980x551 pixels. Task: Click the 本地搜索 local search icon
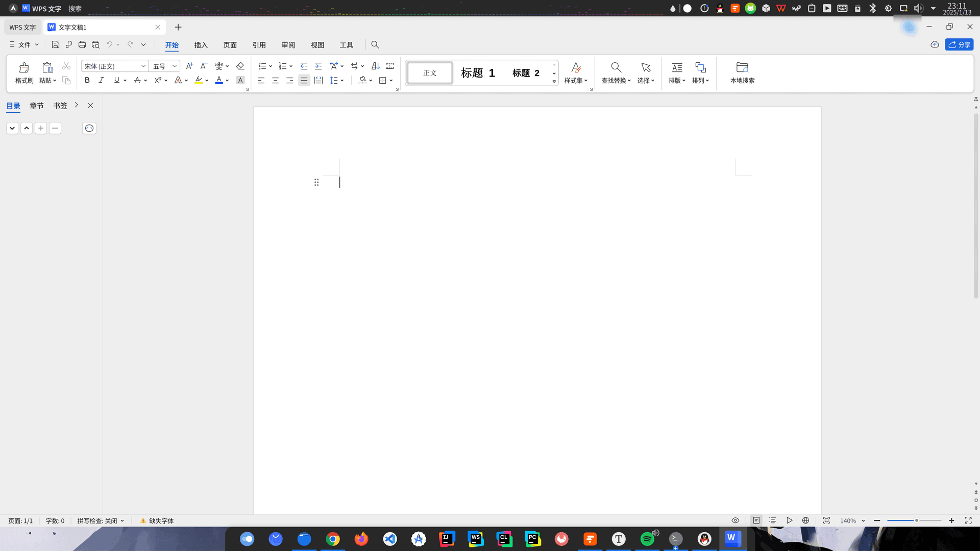coord(742,73)
